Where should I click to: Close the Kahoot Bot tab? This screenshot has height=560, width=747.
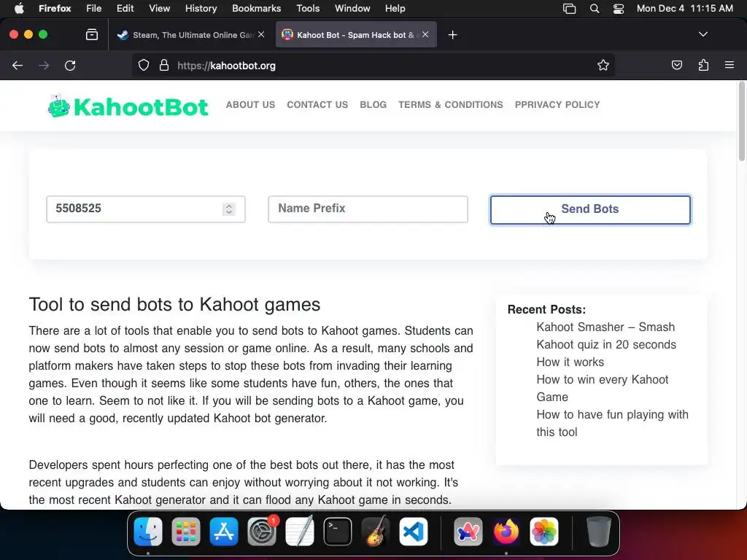click(425, 34)
